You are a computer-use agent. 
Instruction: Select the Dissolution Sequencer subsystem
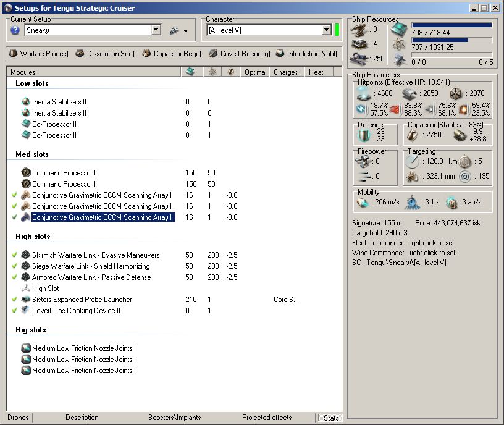click(x=105, y=54)
